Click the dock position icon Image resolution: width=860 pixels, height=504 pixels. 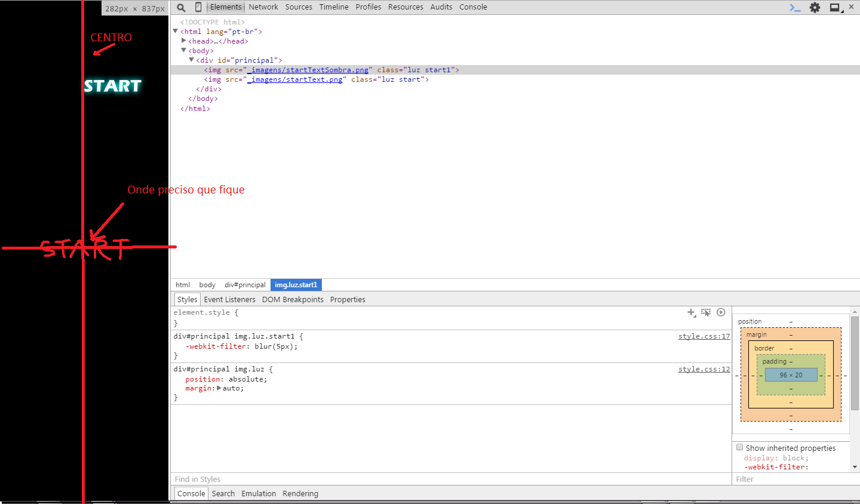pyautogui.click(x=835, y=8)
